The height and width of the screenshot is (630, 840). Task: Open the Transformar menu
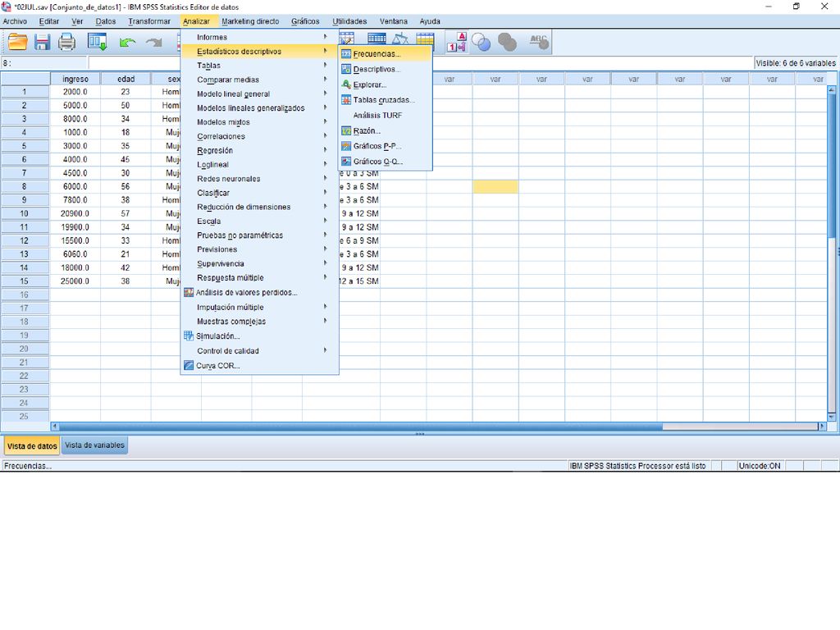149,21
